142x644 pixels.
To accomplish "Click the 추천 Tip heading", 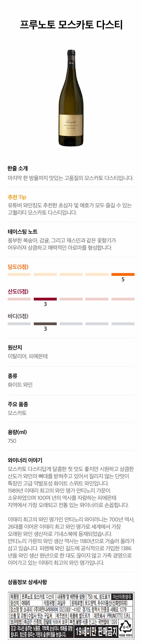I will click(17, 197).
